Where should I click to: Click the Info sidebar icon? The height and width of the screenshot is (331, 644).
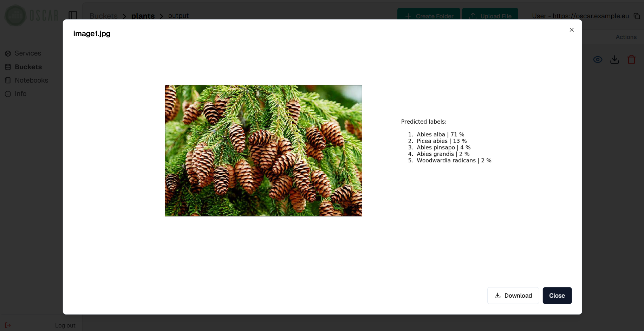(x=8, y=94)
